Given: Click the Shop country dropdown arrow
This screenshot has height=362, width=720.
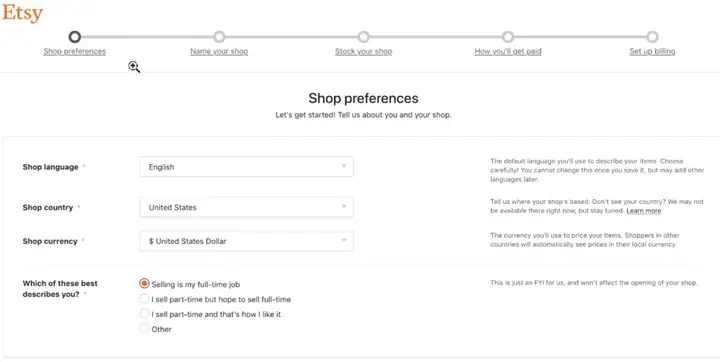Looking at the screenshot, I should tap(343, 207).
